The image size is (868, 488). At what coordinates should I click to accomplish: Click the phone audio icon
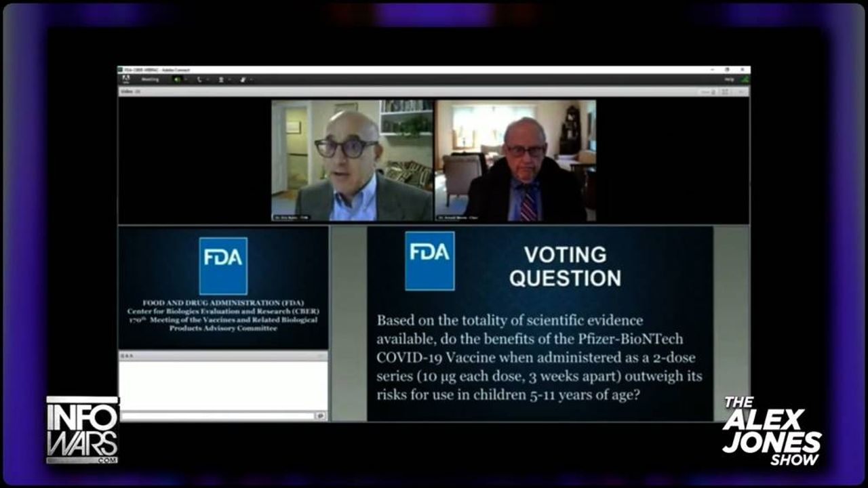pyautogui.click(x=199, y=79)
